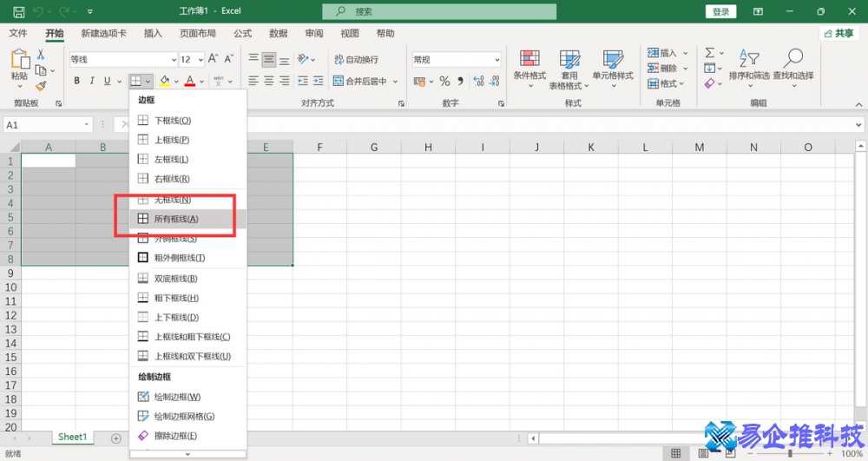This screenshot has width=868, height=461.
Task: Click the search box in title bar
Action: pyautogui.click(x=438, y=11)
